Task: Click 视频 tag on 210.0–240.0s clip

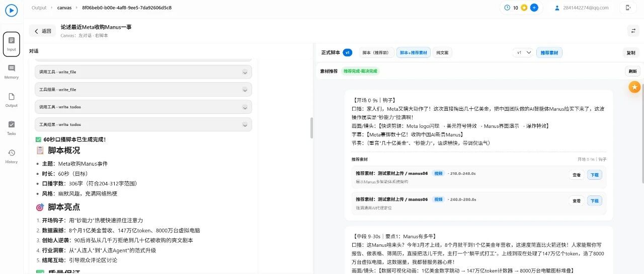Action: point(439,173)
